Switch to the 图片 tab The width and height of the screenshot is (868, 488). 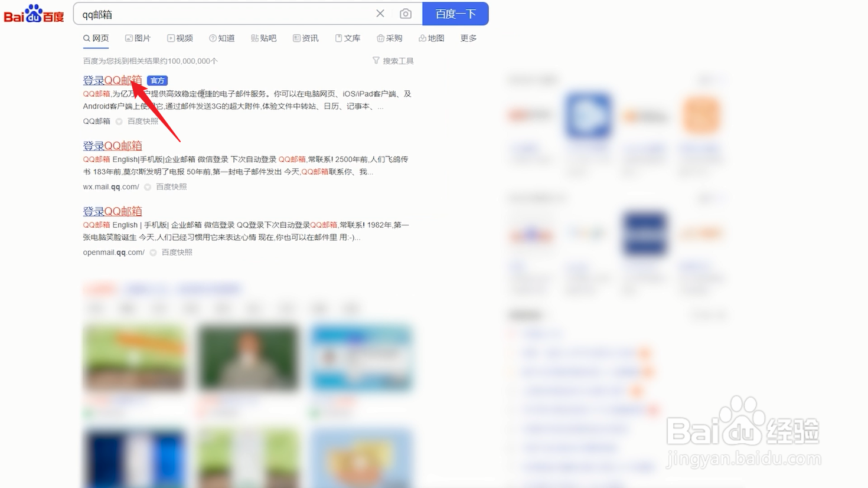click(x=138, y=38)
